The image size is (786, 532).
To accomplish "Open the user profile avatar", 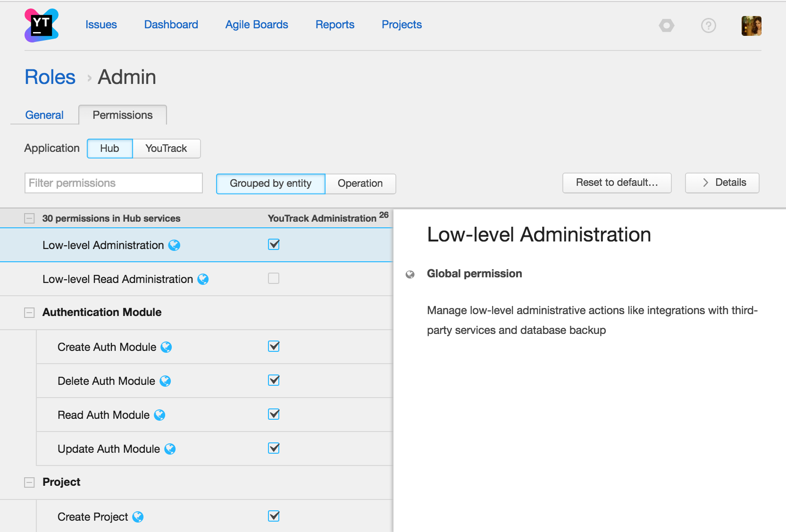I will [x=751, y=26].
